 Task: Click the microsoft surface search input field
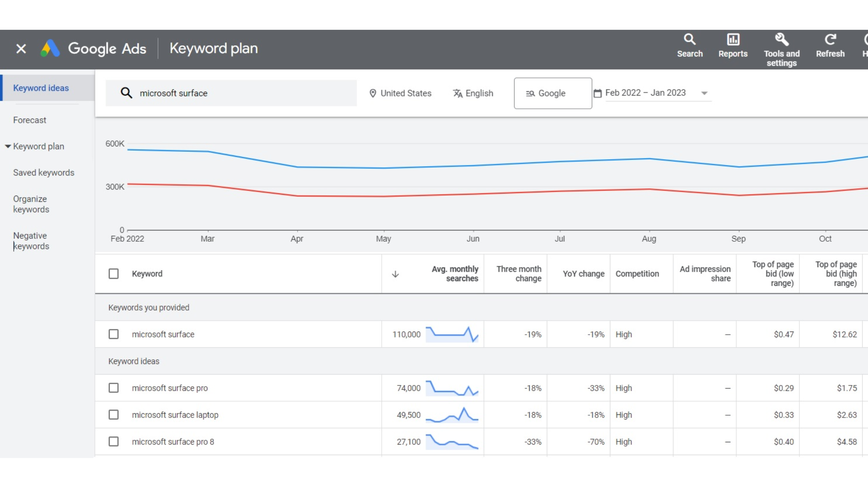pyautogui.click(x=231, y=93)
